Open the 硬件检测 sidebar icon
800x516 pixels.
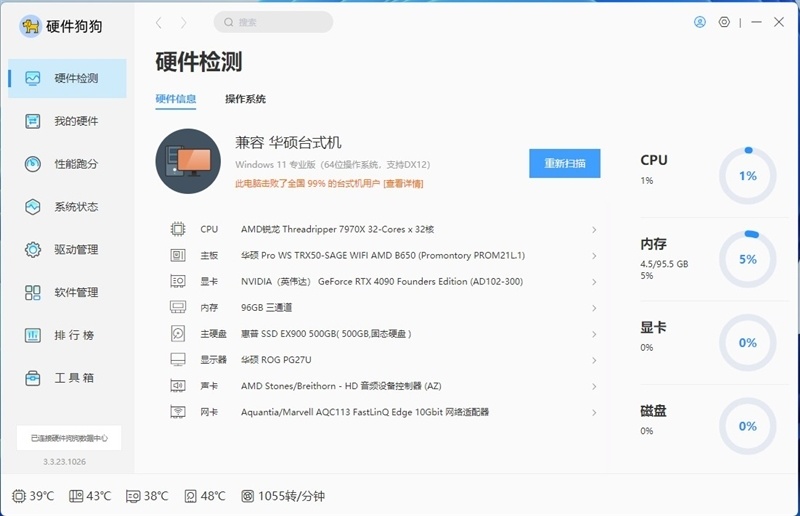tap(33, 78)
